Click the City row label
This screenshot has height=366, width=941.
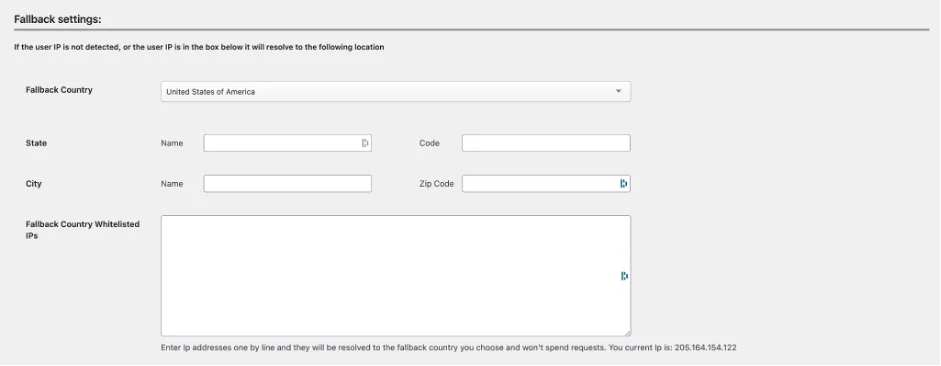coord(34,184)
